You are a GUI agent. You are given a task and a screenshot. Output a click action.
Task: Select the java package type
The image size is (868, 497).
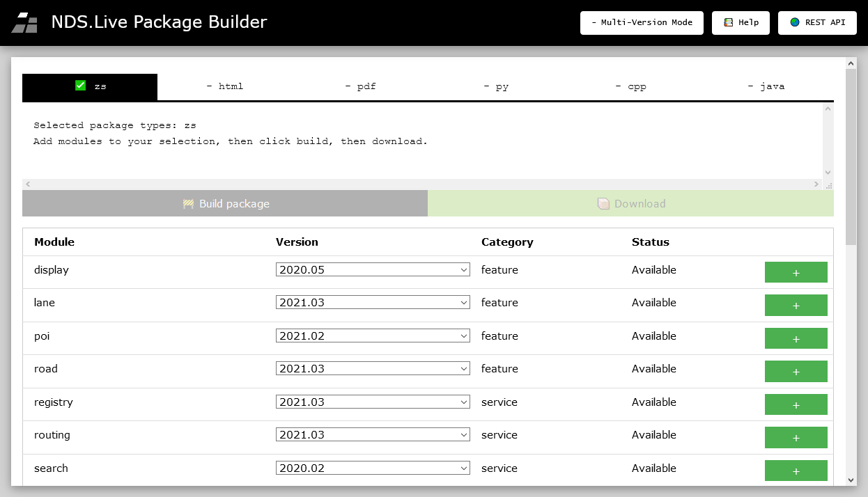point(766,86)
